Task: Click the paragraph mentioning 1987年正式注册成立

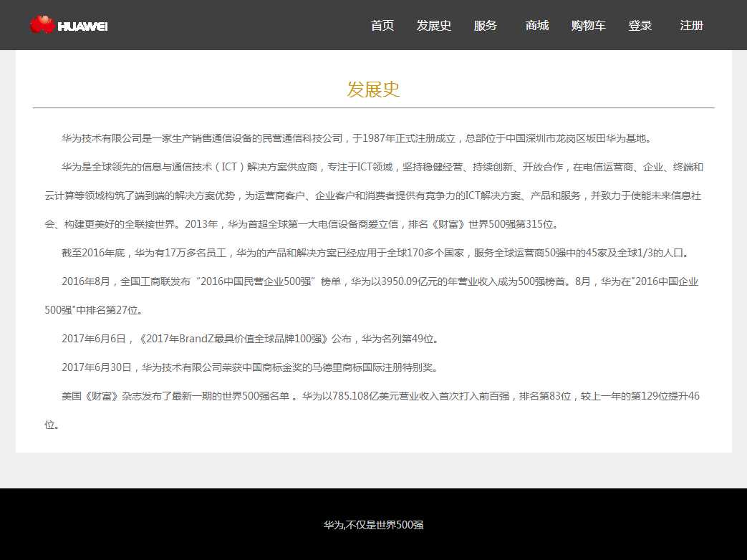Action: 356,138
